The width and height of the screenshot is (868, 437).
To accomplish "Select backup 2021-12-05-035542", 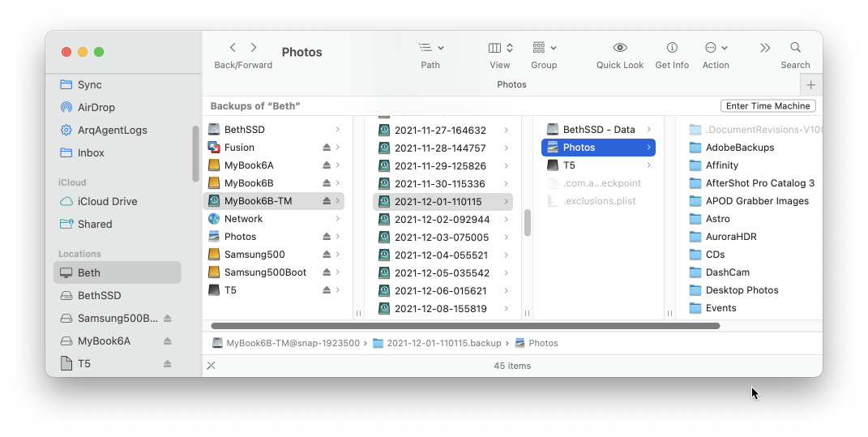I will click(443, 273).
